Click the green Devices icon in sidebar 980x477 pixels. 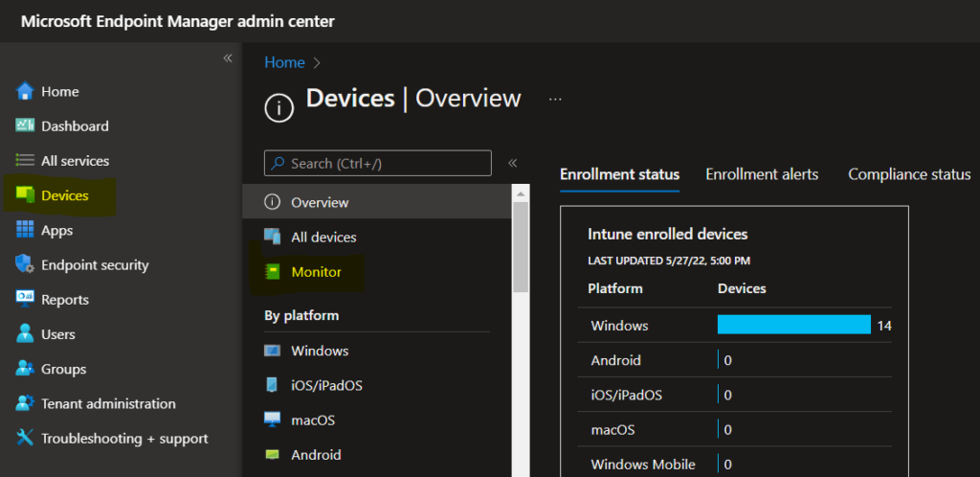pyautogui.click(x=24, y=195)
